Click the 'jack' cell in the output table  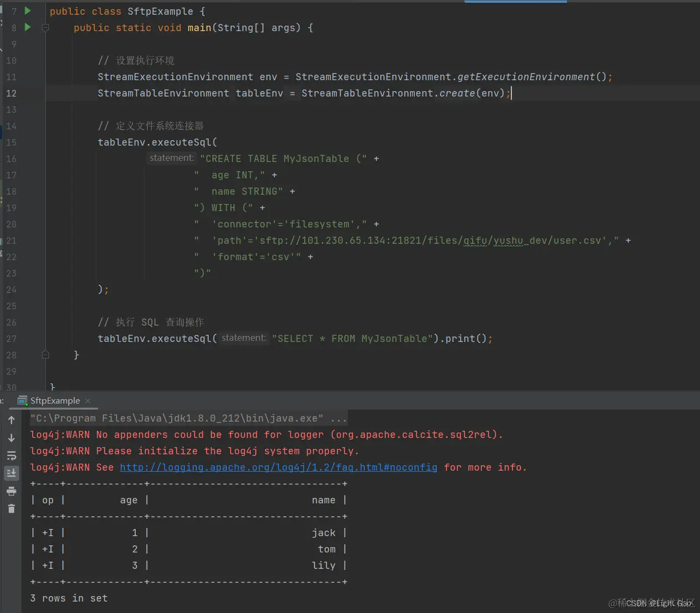pos(323,533)
